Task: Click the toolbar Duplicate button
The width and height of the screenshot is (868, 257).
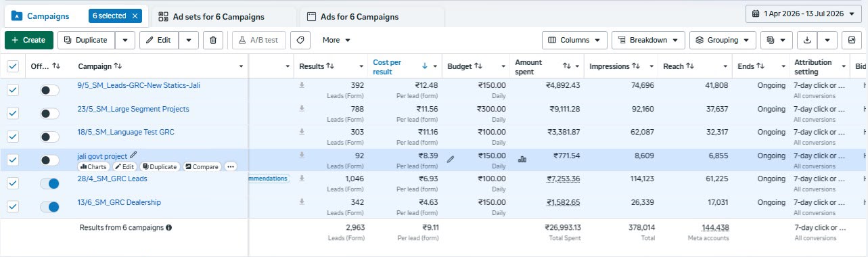Action: tap(86, 40)
